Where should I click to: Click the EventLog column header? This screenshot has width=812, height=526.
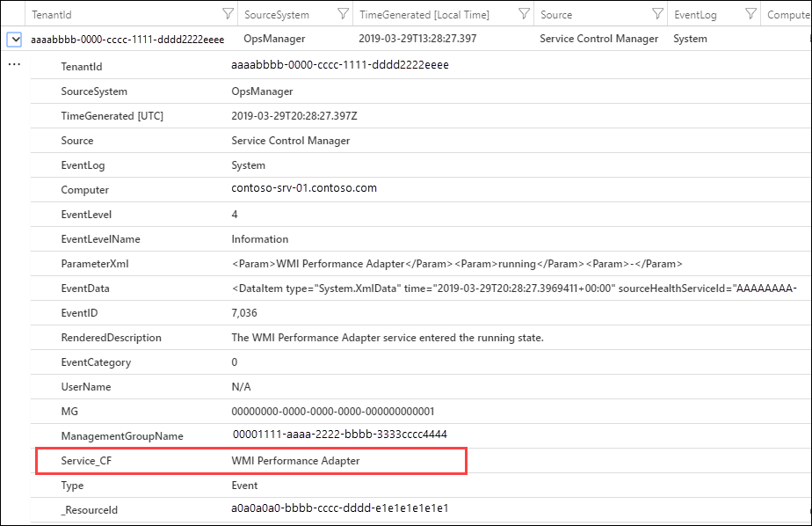tap(694, 15)
